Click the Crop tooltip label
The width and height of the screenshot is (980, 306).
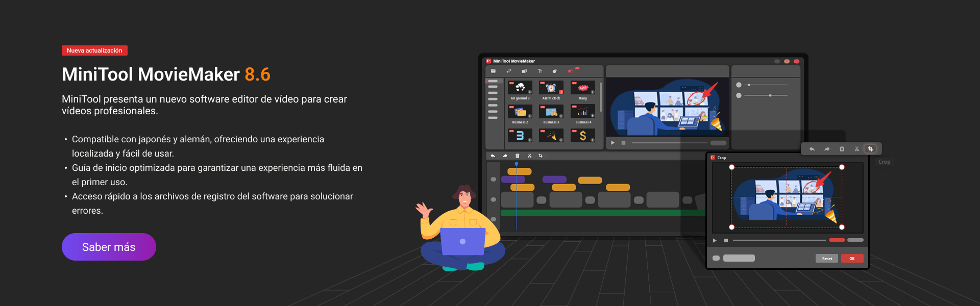[884, 162]
